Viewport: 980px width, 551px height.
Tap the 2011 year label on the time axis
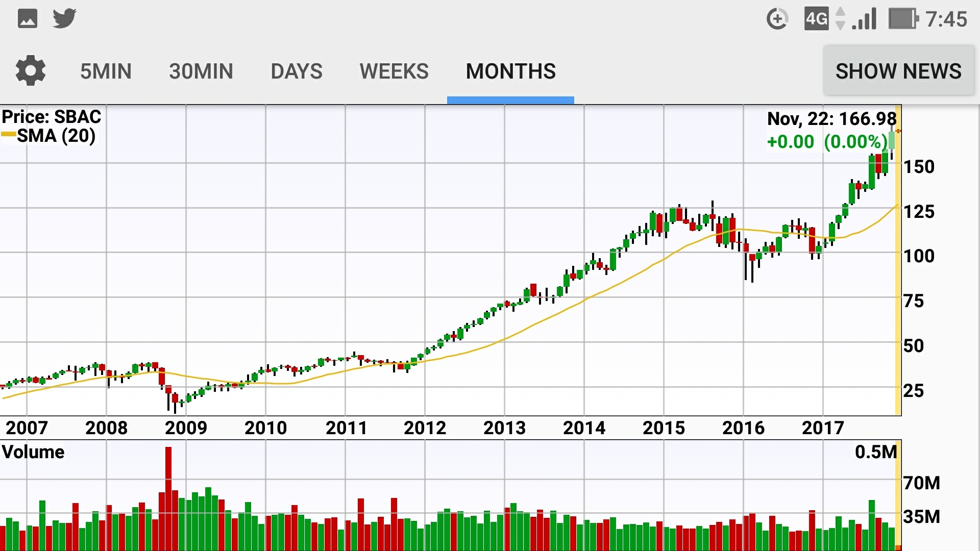click(x=346, y=428)
